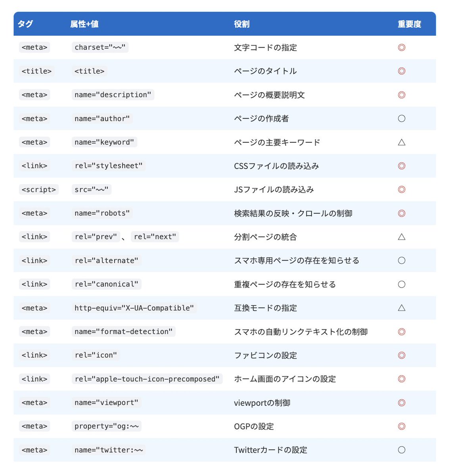Click circle mark in canonical row
Image resolution: width=450 pixels, height=476 pixels.
[x=401, y=284]
